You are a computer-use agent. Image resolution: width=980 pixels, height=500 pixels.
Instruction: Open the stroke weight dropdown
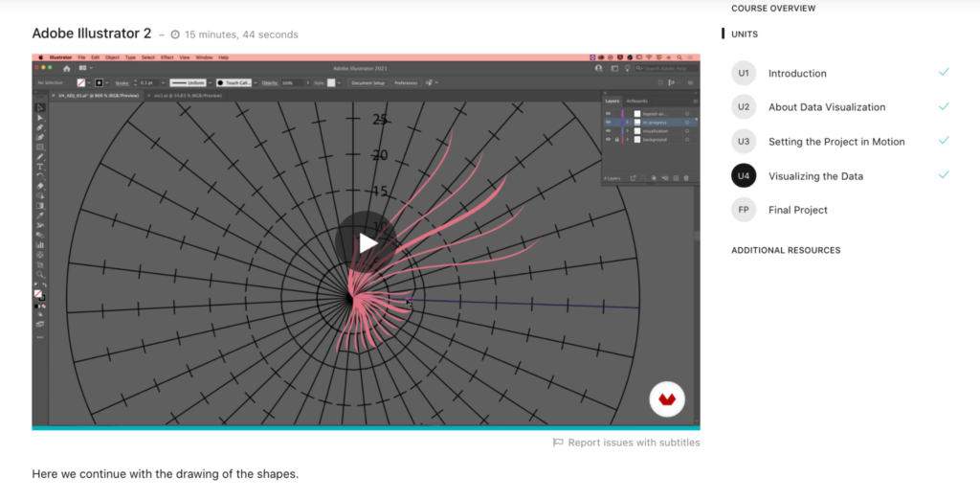point(164,82)
